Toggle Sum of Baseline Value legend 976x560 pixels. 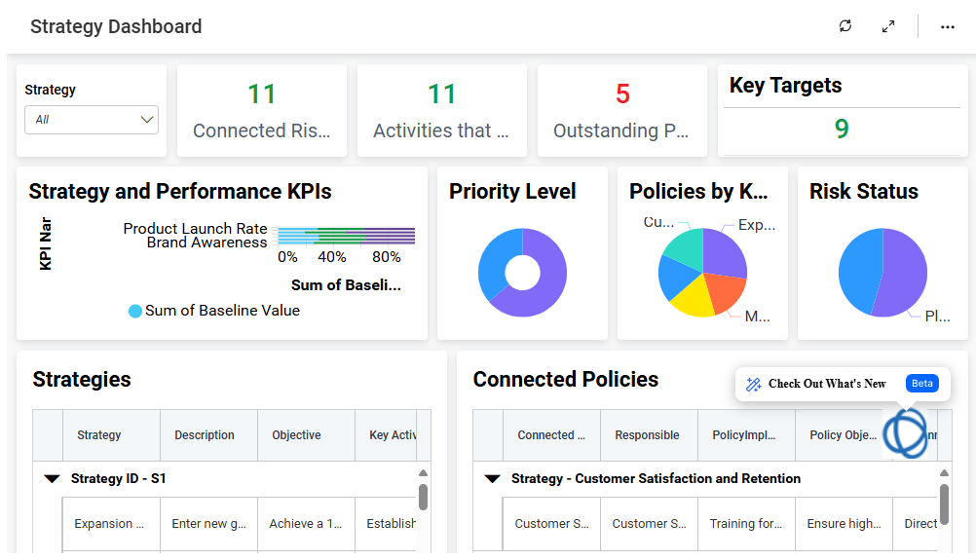coord(135,312)
